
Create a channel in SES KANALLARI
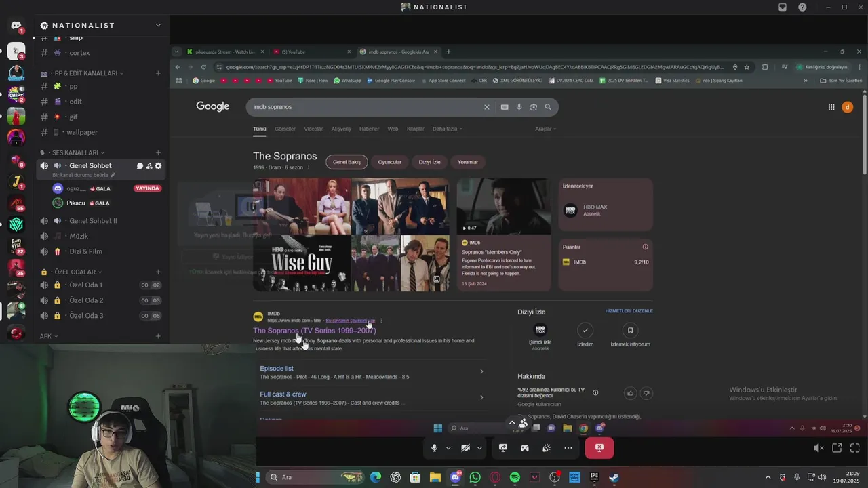point(158,153)
